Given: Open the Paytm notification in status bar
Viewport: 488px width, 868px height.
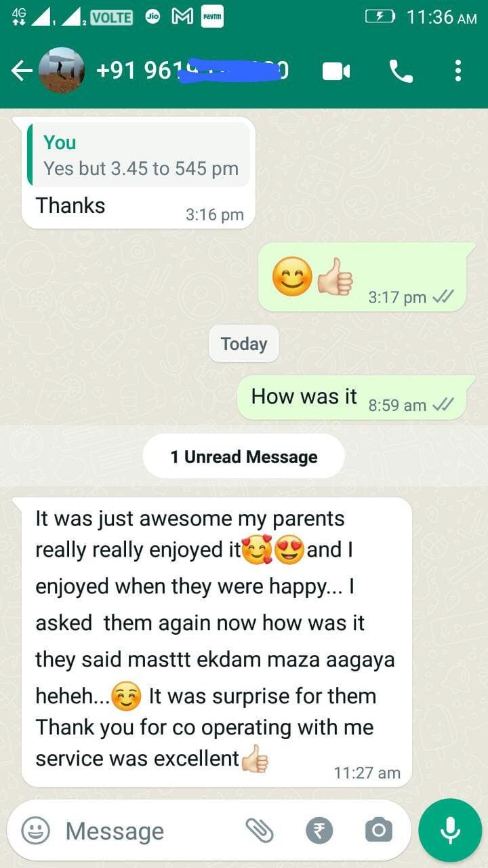Looking at the screenshot, I should point(212,17).
